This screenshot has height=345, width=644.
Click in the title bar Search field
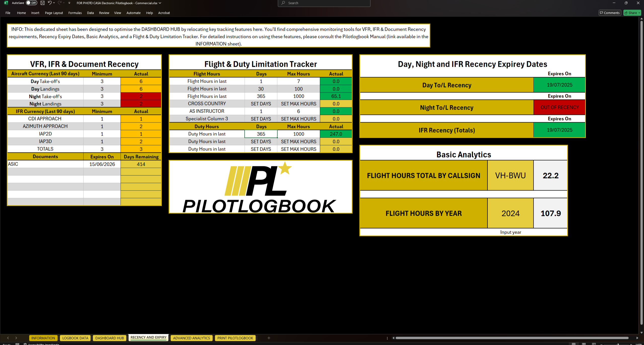tap(324, 3)
